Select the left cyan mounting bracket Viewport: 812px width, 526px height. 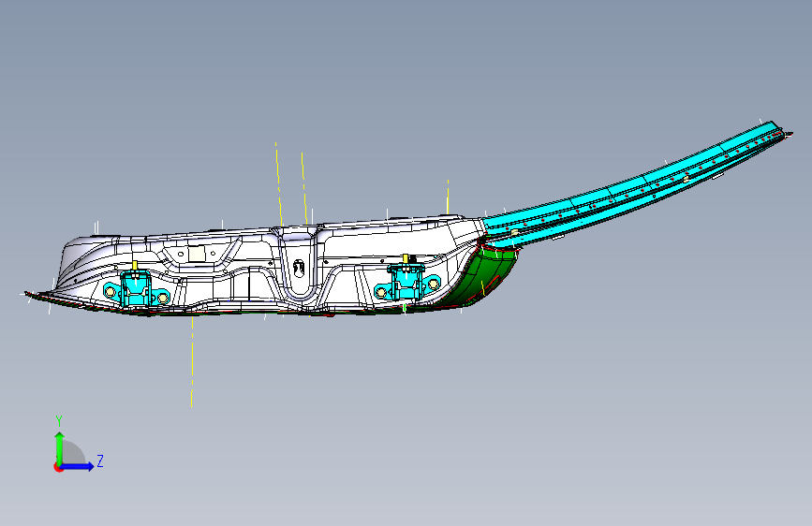tap(136, 289)
